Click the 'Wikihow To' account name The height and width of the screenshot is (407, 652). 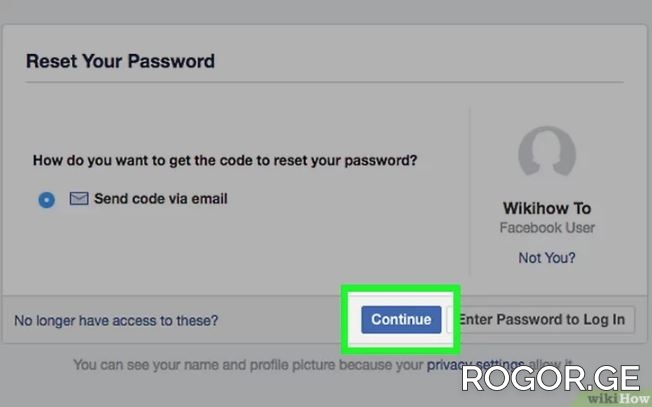(x=547, y=209)
